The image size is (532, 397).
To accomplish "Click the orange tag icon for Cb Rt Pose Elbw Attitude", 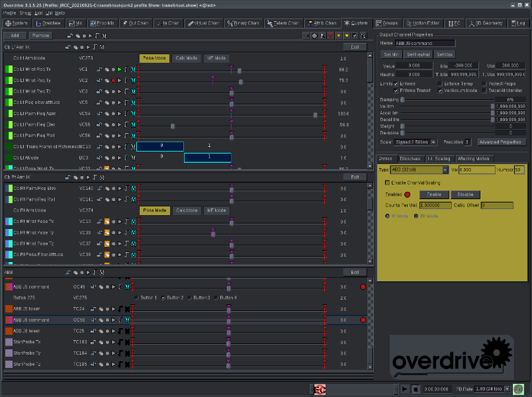I will [x=107, y=255].
